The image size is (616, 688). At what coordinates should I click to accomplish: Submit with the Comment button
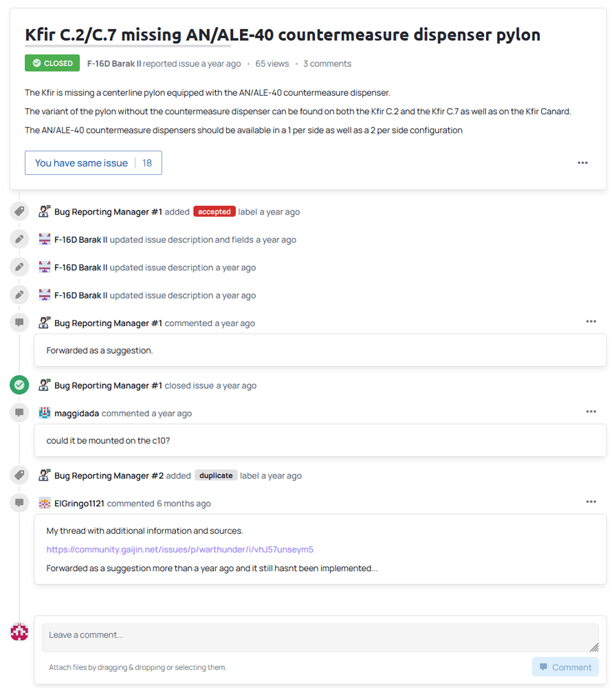click(x=565, y=667)
